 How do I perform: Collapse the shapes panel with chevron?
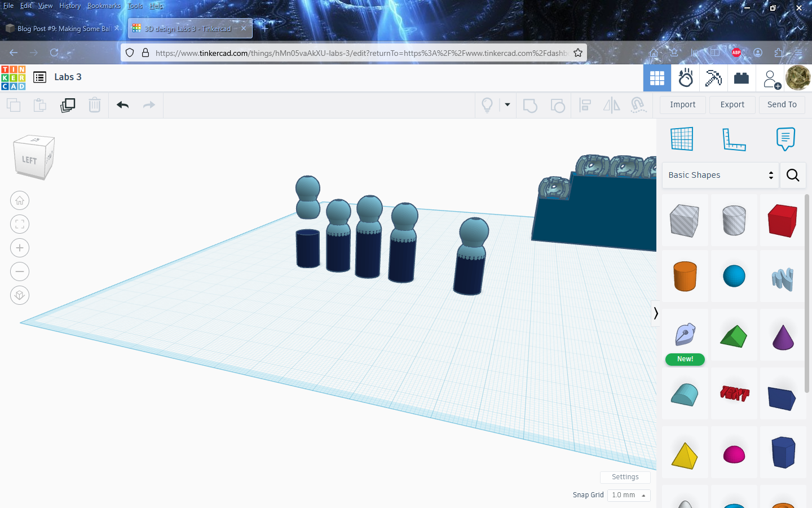(x=655, y=313)
